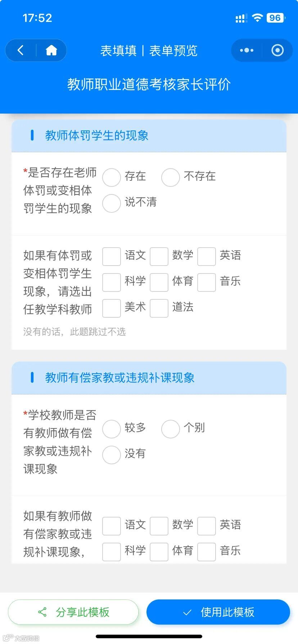Go to the home icon

(51, 50)
